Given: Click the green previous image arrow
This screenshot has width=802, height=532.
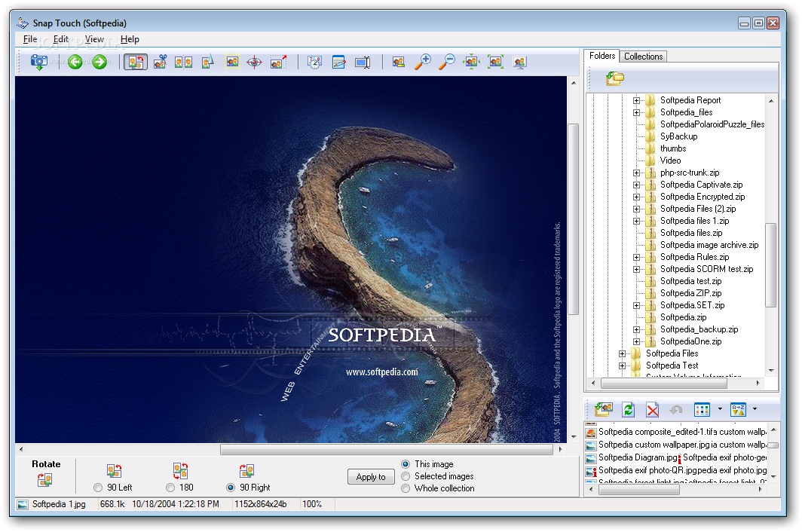Looking at the screenshot, I should click(75, 63).
